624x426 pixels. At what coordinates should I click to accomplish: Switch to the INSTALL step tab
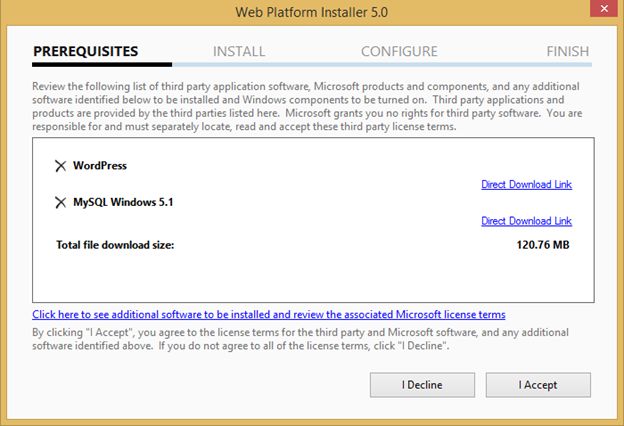[239, 51]
